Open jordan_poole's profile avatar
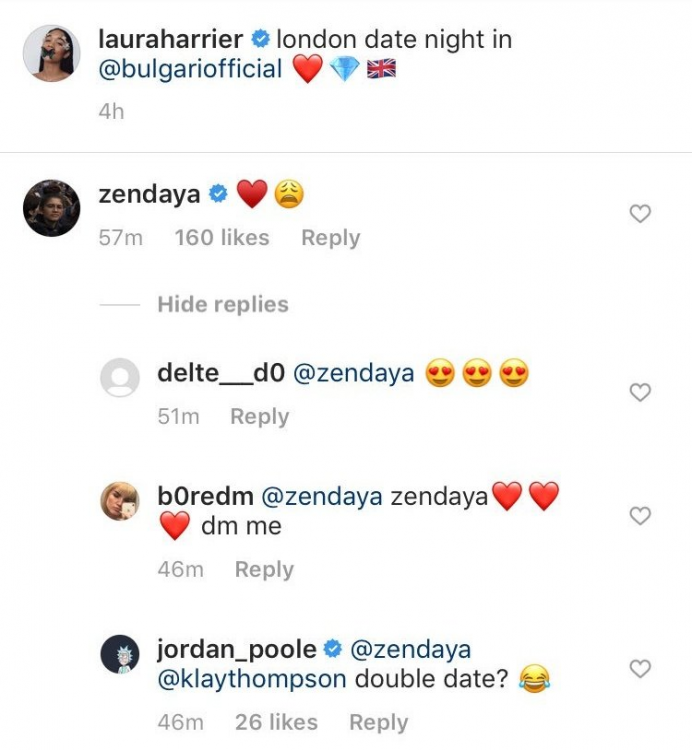 click(x=122, y=655)
